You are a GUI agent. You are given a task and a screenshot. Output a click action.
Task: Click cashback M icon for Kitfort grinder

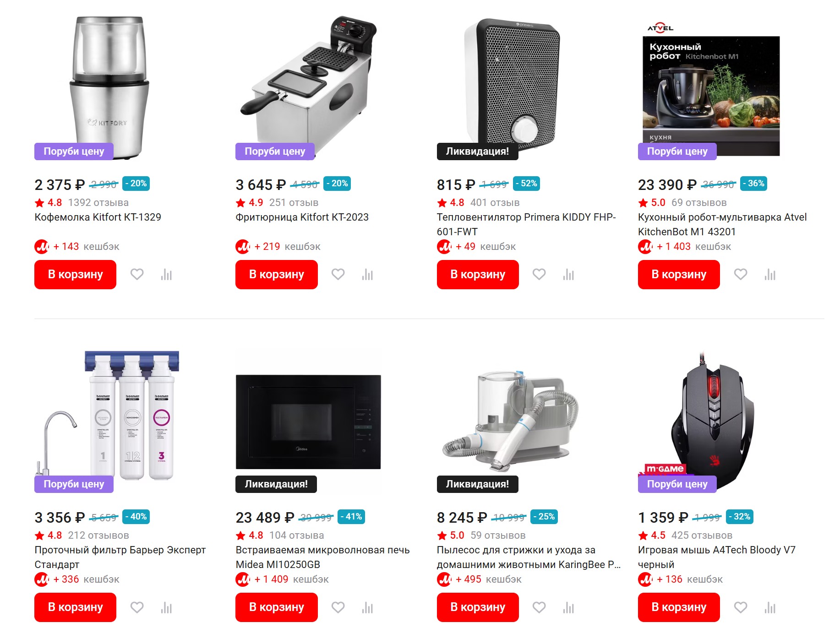click(x=42, y=247)
